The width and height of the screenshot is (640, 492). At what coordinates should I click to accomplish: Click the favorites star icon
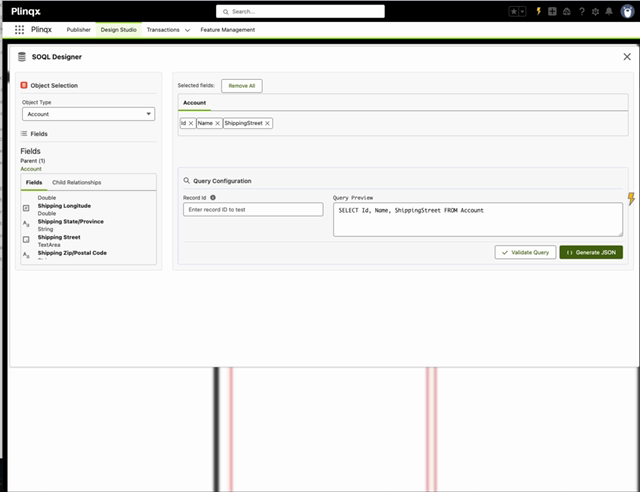pos(514,11)
